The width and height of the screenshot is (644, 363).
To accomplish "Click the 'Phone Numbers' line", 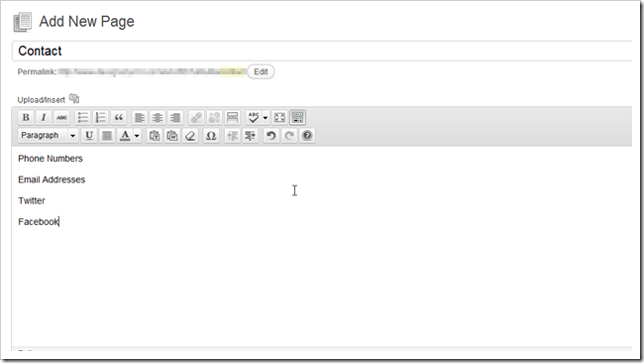I will pos(51,159).
